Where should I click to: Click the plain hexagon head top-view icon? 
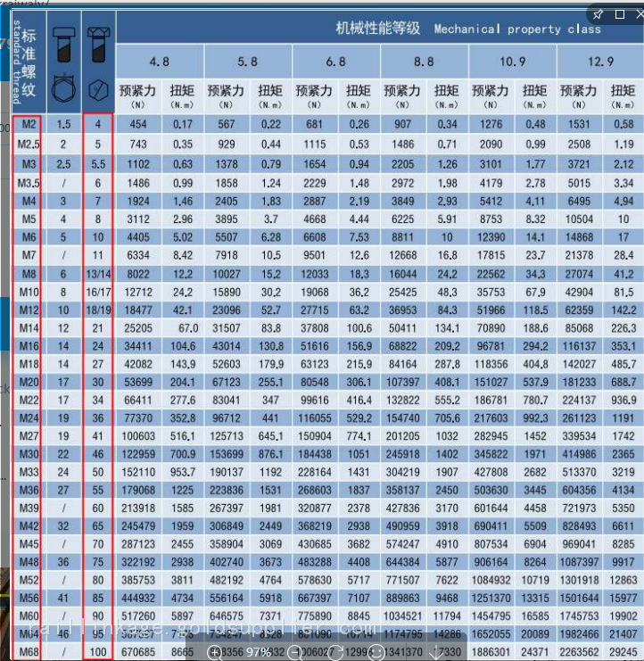point(98,91)
